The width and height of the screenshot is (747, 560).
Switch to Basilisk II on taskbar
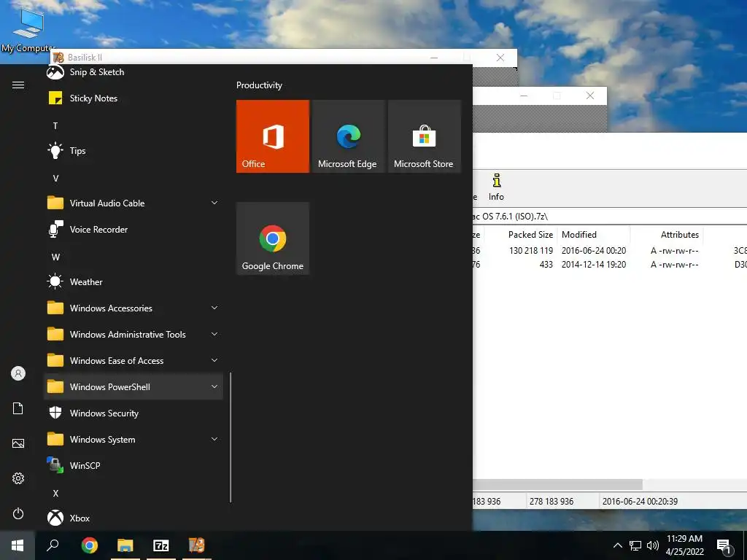point(197,545)
